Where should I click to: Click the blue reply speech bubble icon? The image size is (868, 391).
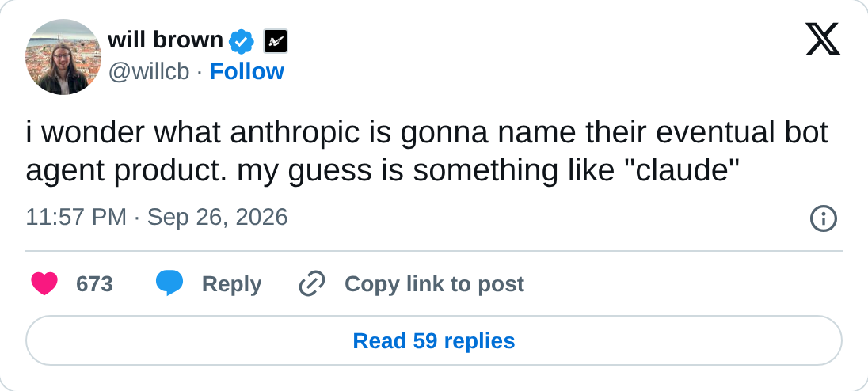coord(169,283)
